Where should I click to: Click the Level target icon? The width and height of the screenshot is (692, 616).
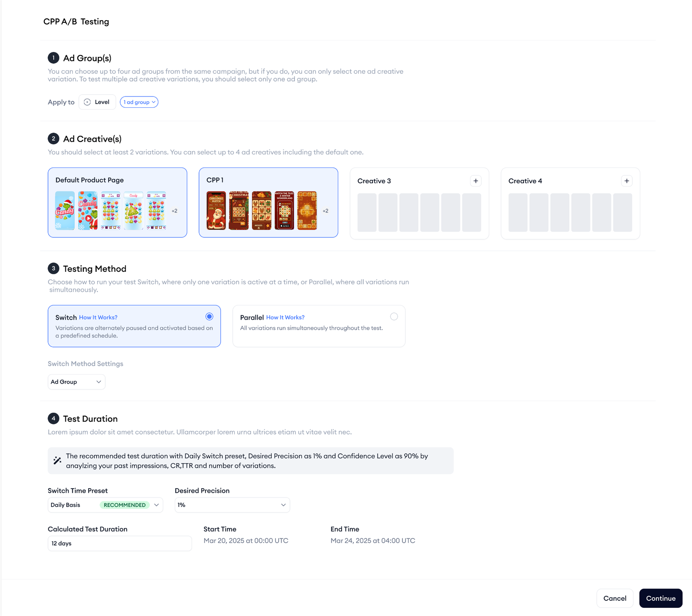87,102
